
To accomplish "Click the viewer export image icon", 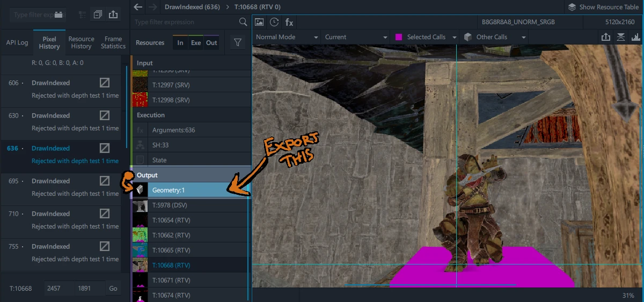I will click(x=606, y=37).
